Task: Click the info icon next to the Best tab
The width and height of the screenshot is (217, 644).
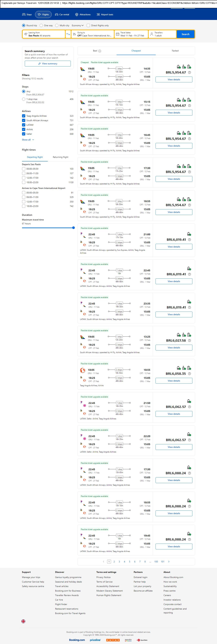Action: [x=100, y=51]
